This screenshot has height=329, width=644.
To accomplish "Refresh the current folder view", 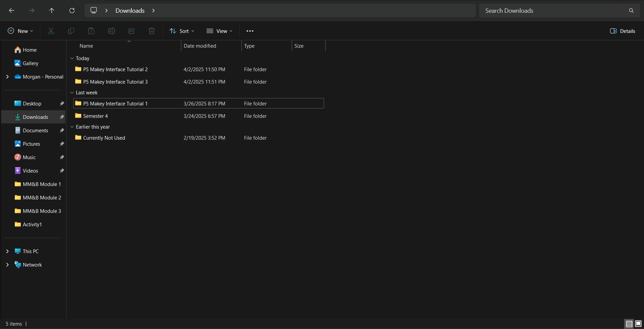I will pos(72,11).
